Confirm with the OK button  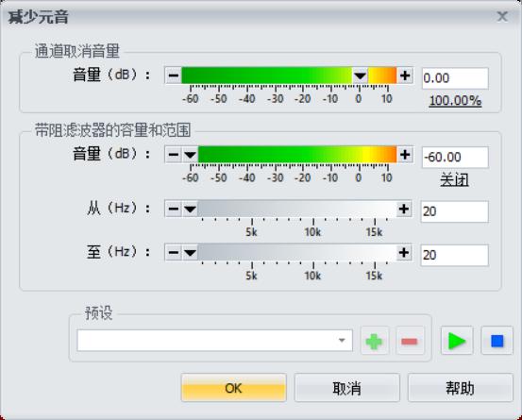tap(234, 388)
